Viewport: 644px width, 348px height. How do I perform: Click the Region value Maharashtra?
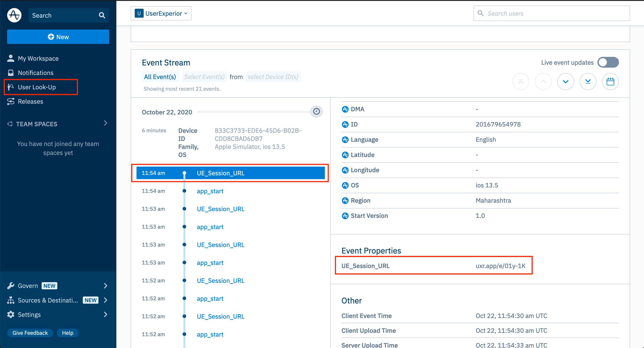pyautogui.click(x=493, y=200)
